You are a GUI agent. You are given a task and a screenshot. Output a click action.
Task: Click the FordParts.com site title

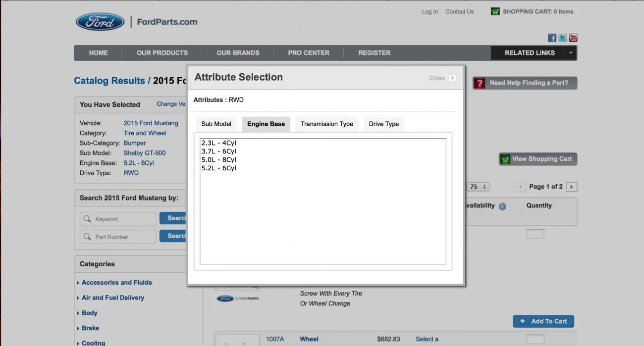167,22
